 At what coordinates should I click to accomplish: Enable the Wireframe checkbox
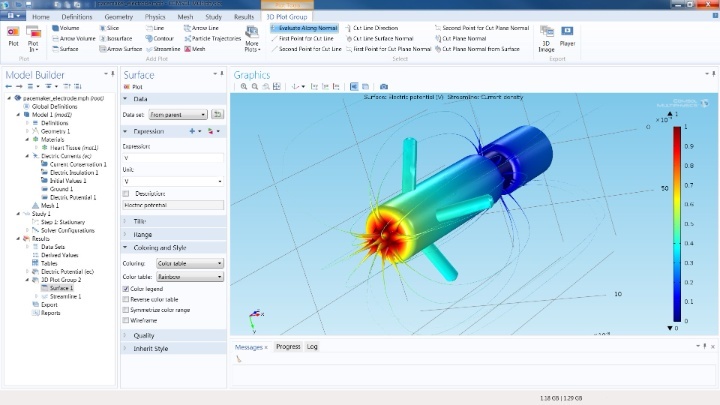[126, 321]
